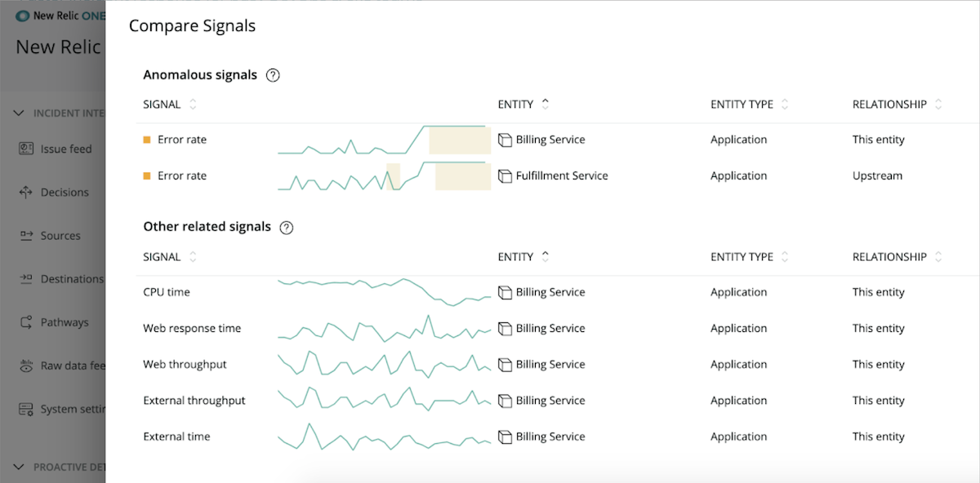
Task: Open Pathways sidebar icon
Action: 25,322
